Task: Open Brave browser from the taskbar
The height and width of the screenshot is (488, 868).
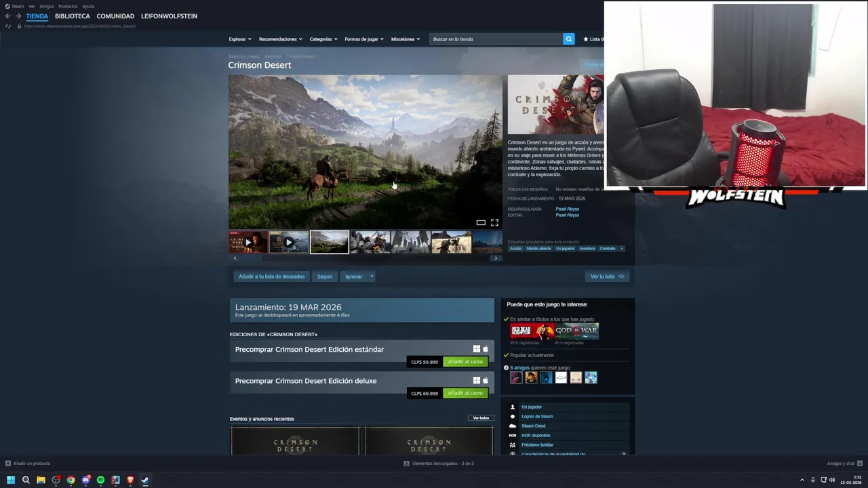Action: (130, 480)
